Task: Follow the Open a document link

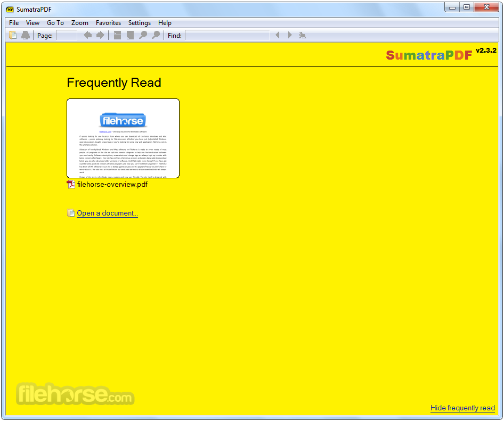Action: coord(107,213)
